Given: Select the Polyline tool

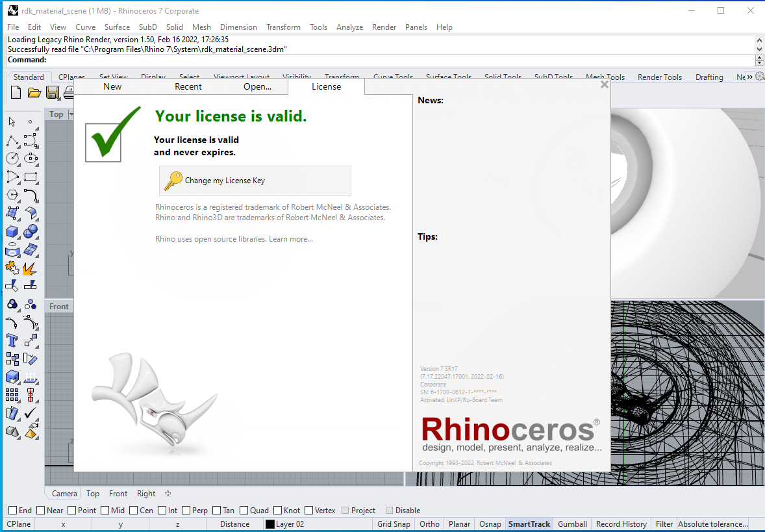Looking at the screenshot, I should tap(12, 141).
